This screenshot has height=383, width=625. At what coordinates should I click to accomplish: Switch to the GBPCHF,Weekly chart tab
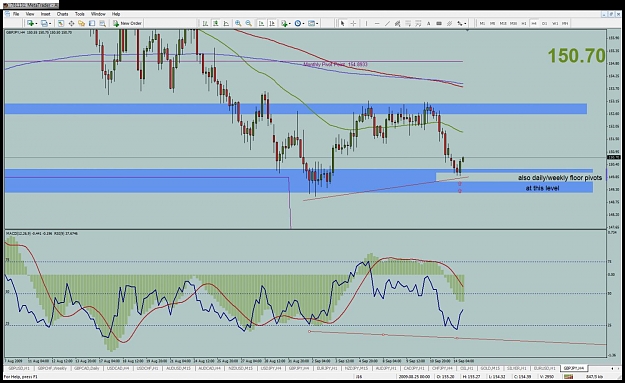coord(52,368)
